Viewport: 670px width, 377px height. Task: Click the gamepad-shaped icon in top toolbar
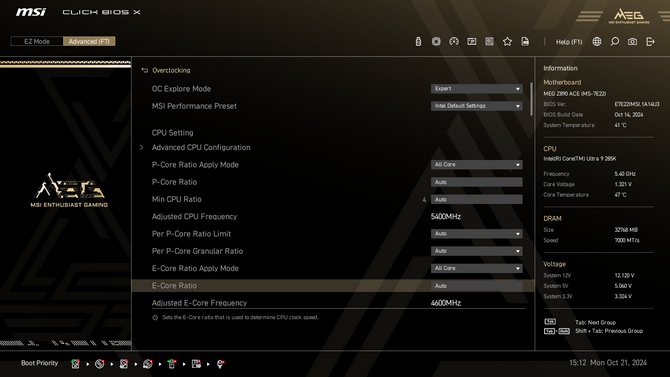coord(454,41)
